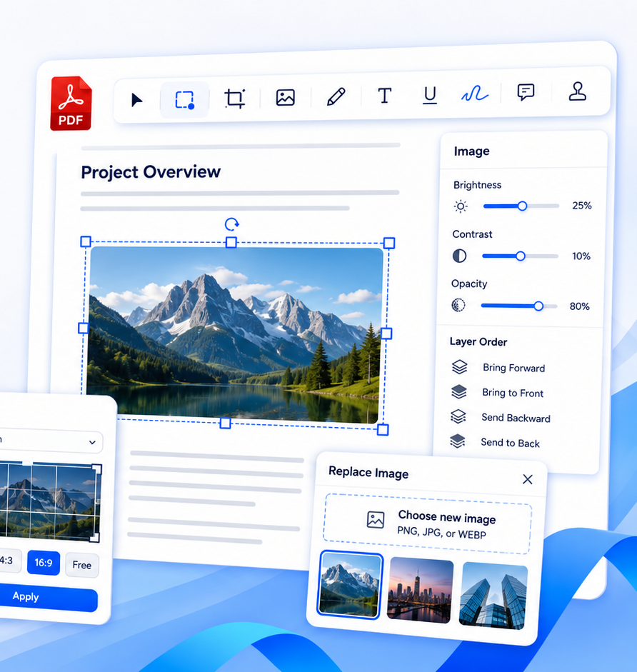Click the Layer Order heading

tap(478, 342)
